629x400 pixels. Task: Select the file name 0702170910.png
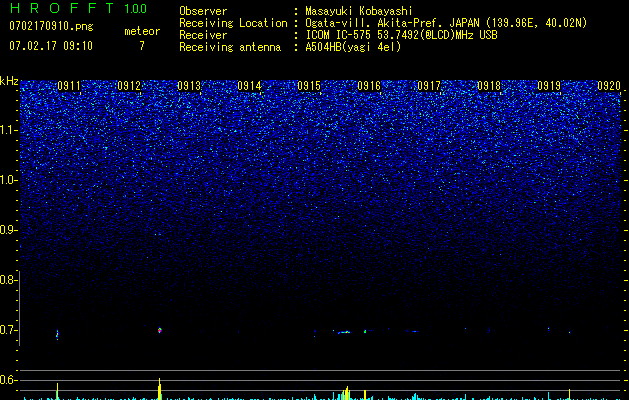point(51,26)
